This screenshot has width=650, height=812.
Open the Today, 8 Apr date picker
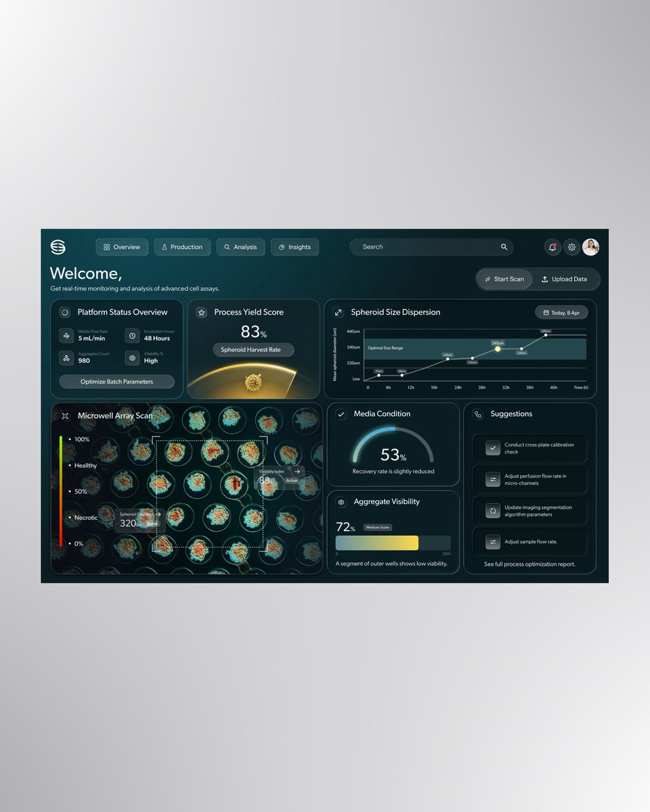coord(561,313)
